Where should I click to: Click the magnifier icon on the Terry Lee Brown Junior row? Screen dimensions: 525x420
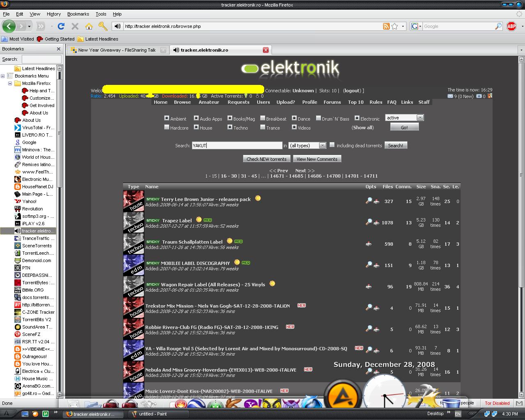(369, 201)
